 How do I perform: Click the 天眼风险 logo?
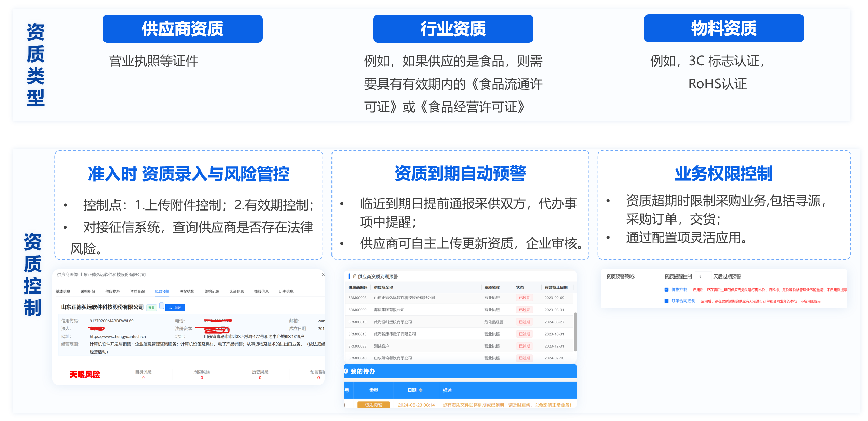click(85, 375)
